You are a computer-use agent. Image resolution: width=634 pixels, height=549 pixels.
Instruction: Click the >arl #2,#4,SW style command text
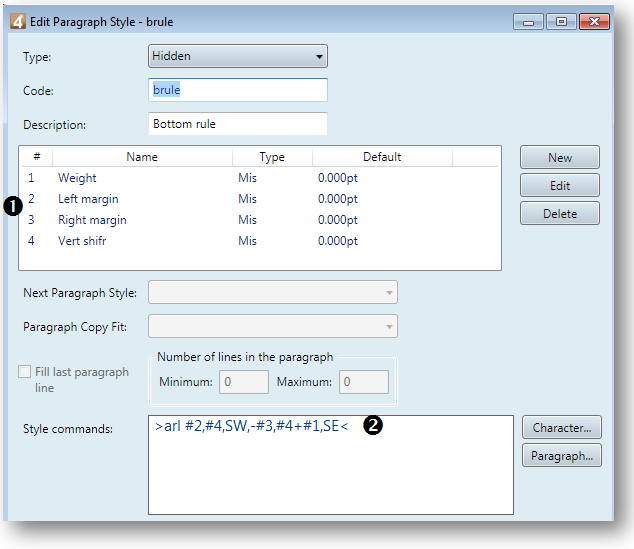click(251, 426)
